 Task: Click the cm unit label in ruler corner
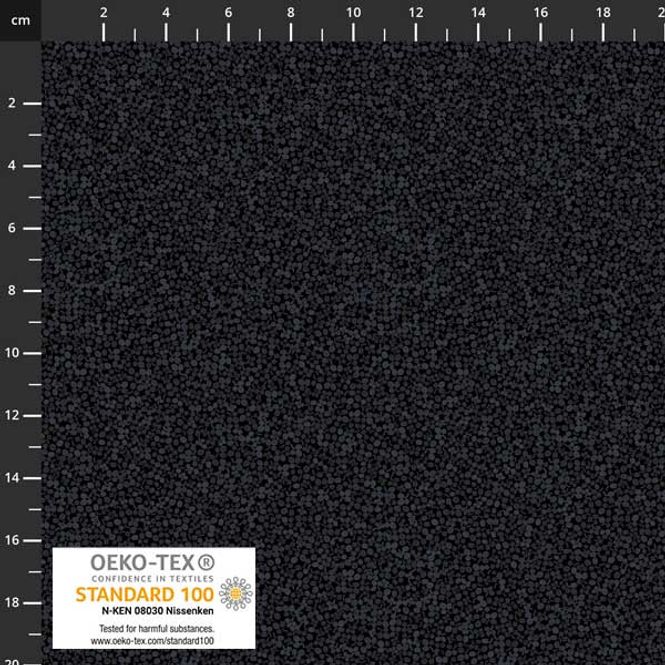tap(21, 20)
